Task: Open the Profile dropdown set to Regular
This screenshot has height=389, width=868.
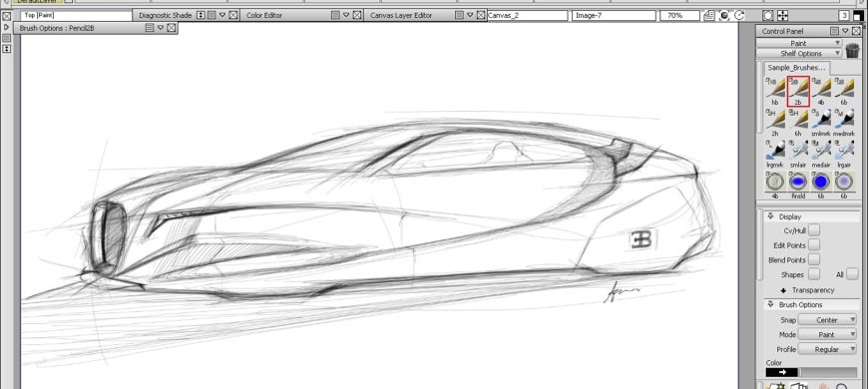Action: point(827,349)
